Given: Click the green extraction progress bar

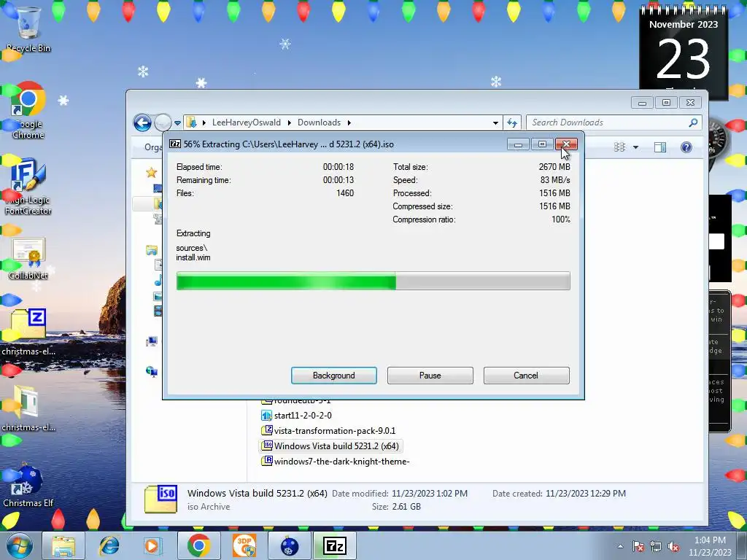Looking at the screenshot, I should [x=373, y=281].
